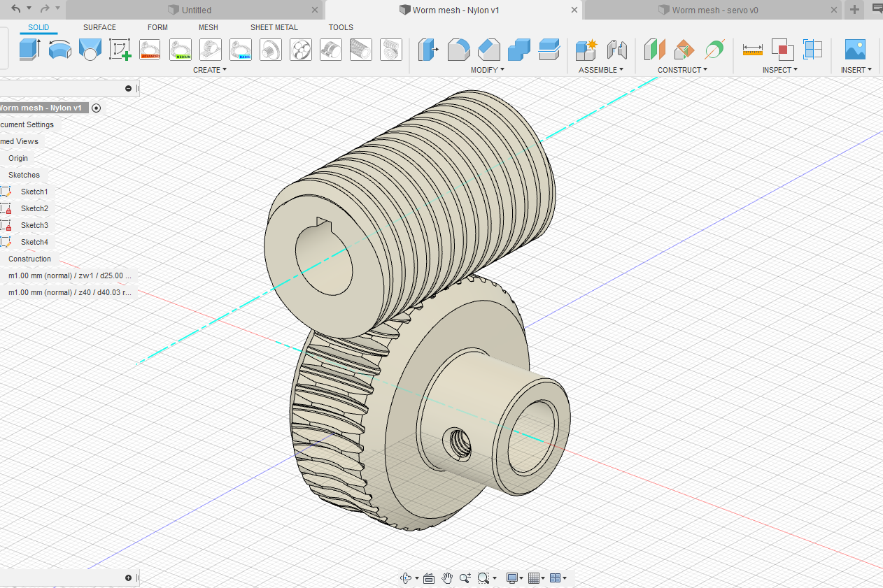Open the SHEET METAL ribbon tab

click(274, 27)
